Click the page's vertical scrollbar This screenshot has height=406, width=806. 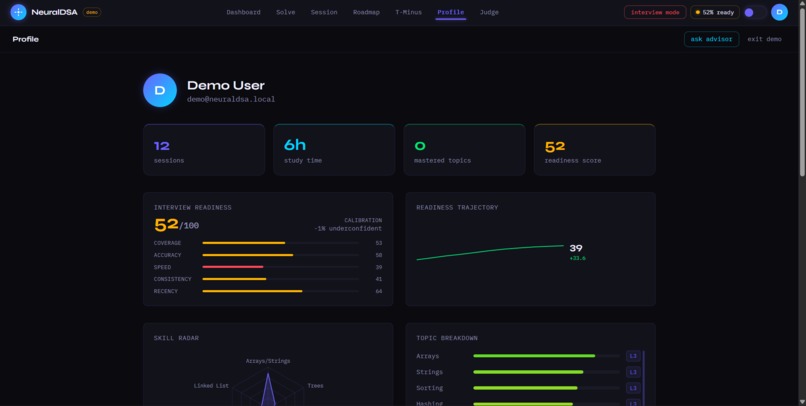(802, 93)
